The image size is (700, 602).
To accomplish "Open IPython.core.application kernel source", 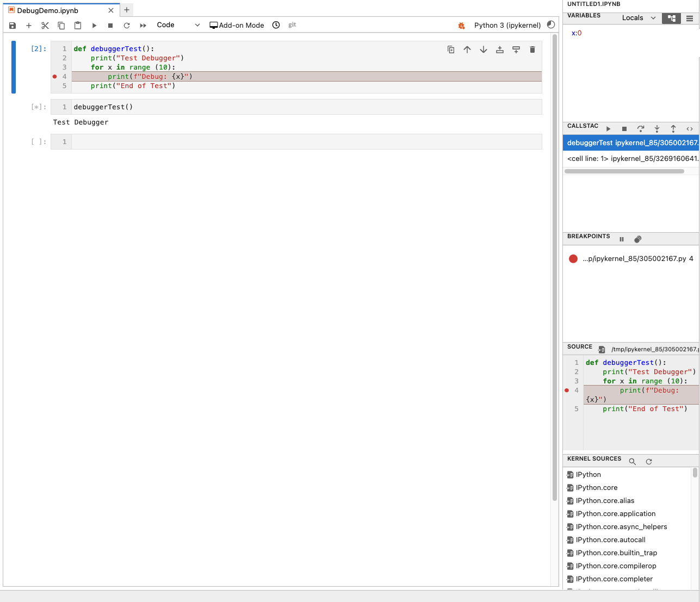I will [615, 514].
